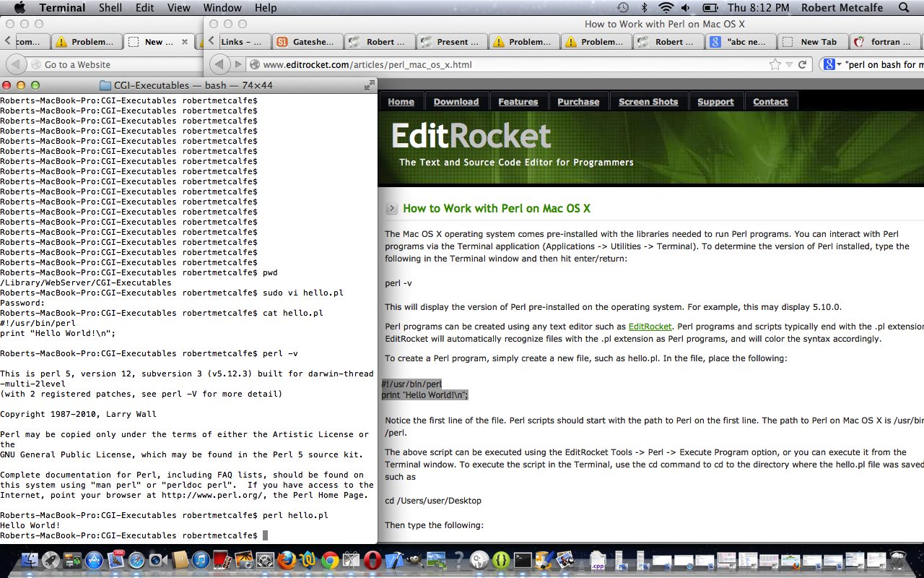The height and width of the screenshot is (578, 924).
Task: Open the View menu
Action: click(x=179, y=8)
